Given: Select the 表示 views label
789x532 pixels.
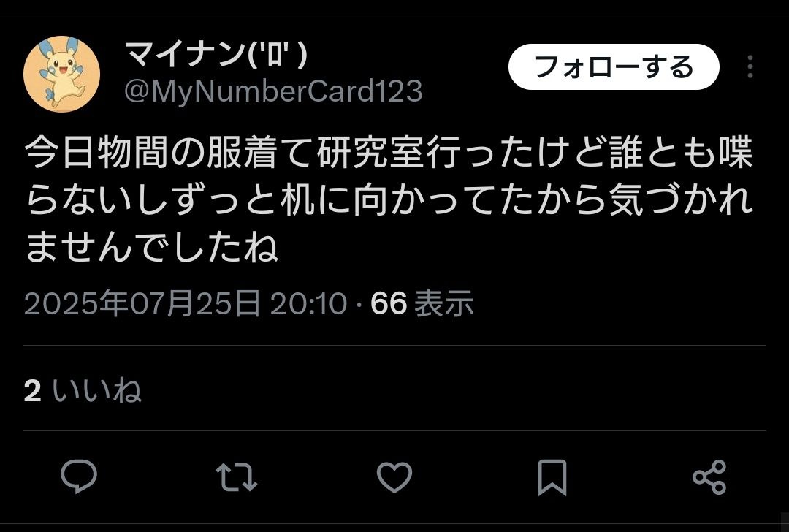Looking at the screenshot, I should [x=444, y=303].
